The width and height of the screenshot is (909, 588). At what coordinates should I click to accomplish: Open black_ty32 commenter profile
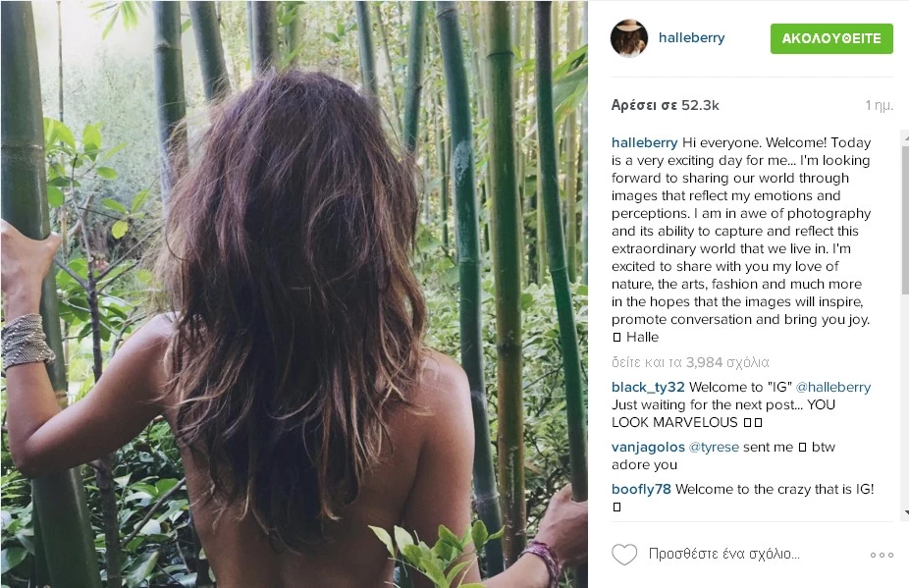click(x=648, y=388)
